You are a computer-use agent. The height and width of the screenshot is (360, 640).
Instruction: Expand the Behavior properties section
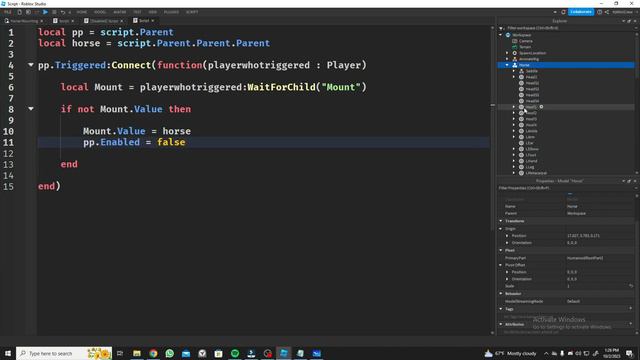tap(501, 294)
